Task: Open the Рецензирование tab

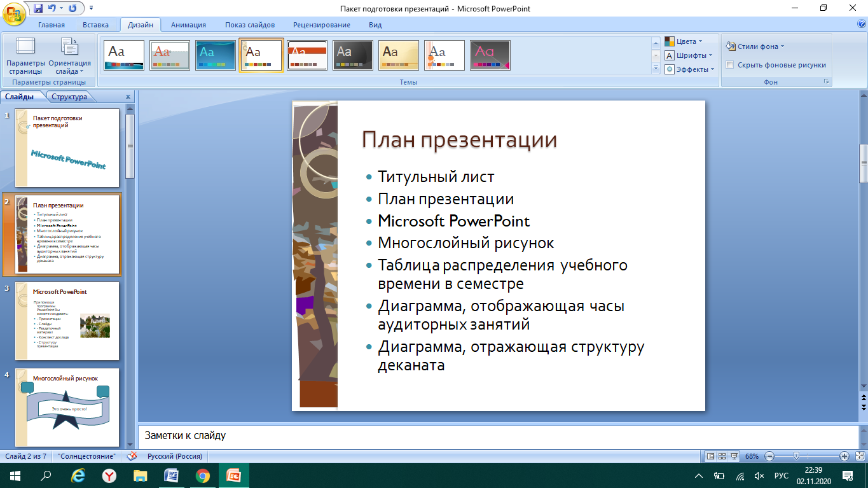Action: 322,25
